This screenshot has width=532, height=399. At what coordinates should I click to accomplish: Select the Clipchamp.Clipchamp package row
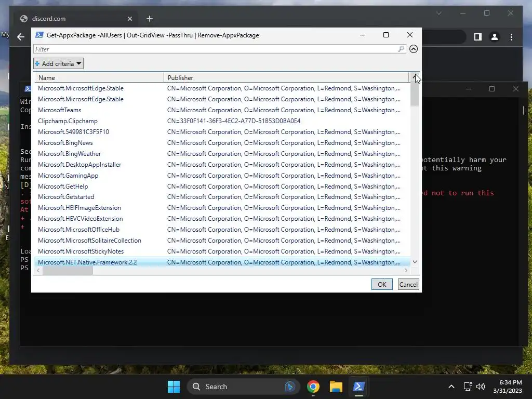click(222, 121)
